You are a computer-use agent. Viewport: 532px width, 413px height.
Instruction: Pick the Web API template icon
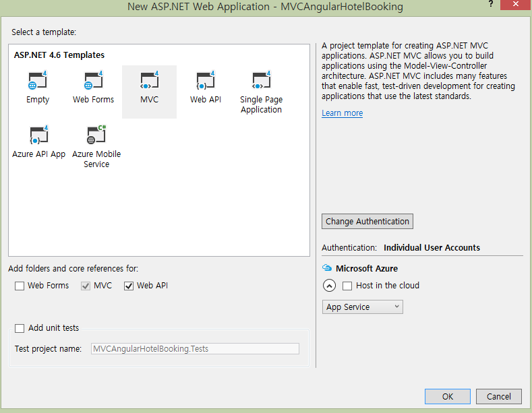pyautogui.click(x=205, y=80)
